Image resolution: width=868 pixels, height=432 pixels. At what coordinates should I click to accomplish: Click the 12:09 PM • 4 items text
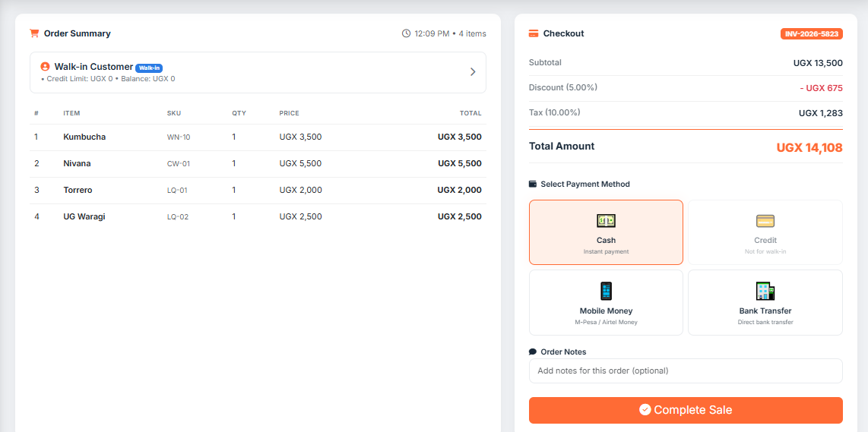click(450, 33)
